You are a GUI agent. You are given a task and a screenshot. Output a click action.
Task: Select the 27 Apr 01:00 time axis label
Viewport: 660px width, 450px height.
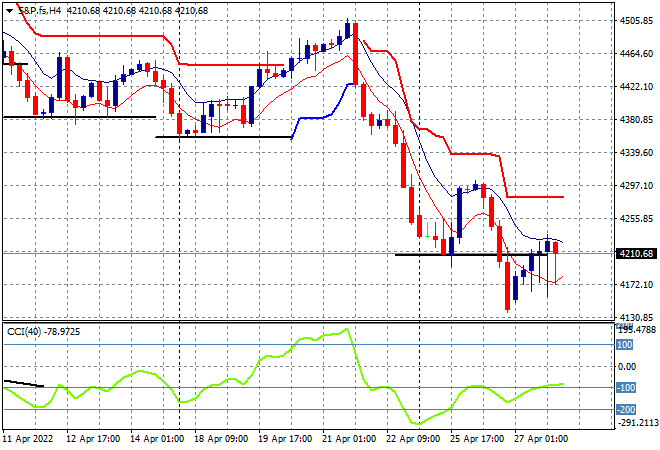[541, 439]
